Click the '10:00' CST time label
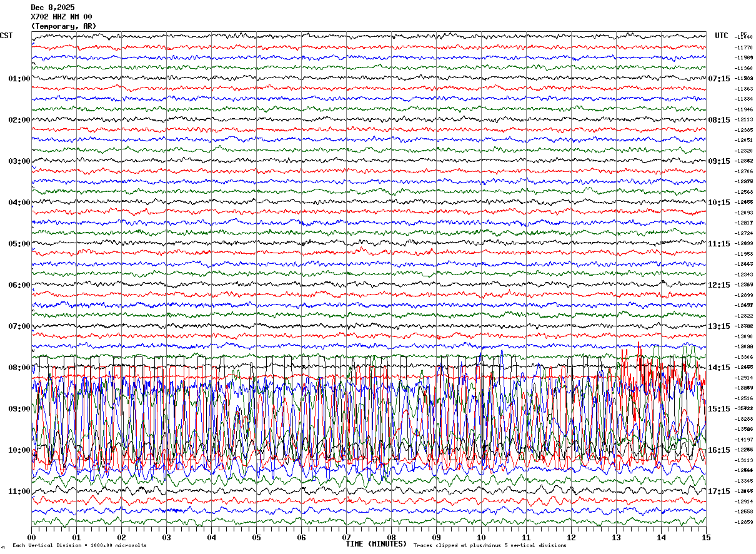The height and width of the screenshot is (554, 756). click(x=19, y=450)
